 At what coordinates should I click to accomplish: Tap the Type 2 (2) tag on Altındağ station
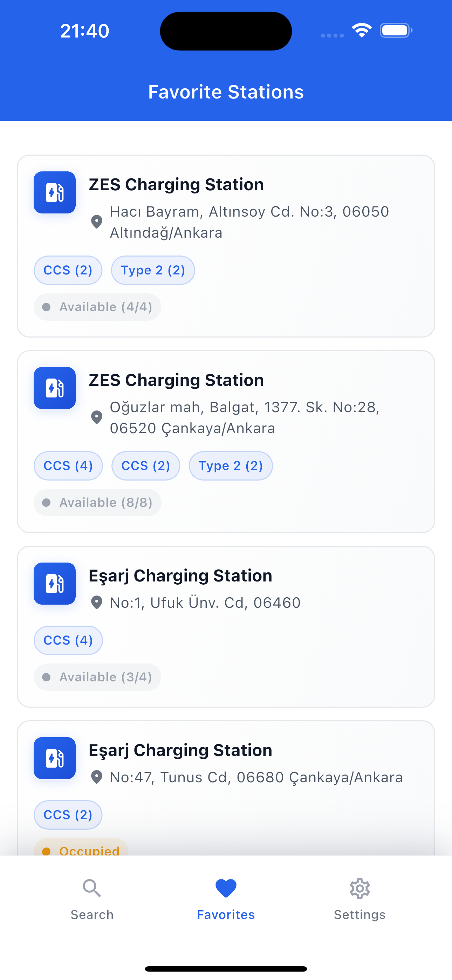point(153,270)
